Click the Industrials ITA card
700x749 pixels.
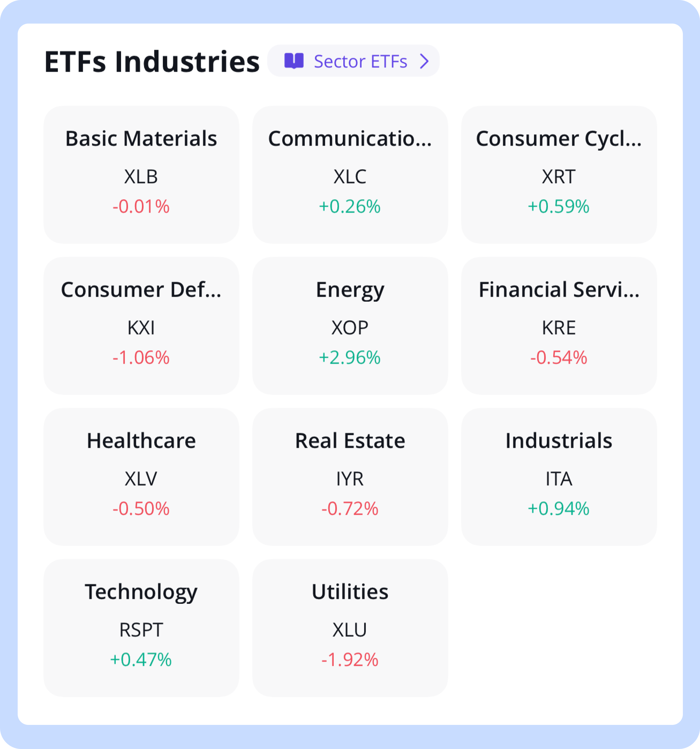pyautogui.click(x=559, y=477)
